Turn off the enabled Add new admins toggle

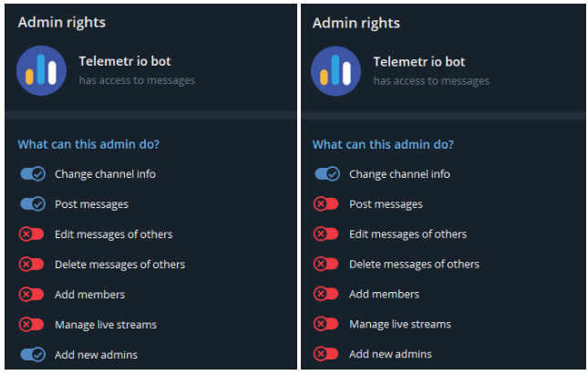pyautogui.click(x=32, y=355)
